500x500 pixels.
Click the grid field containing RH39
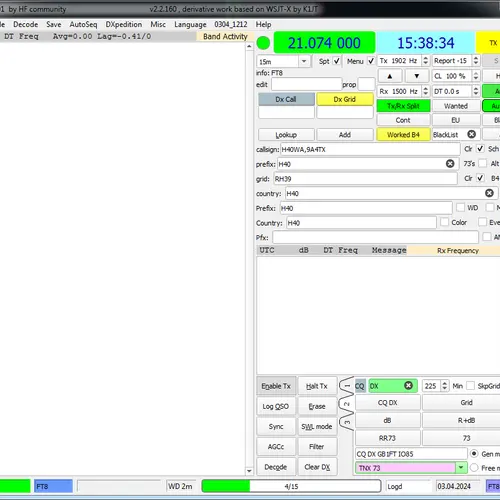pyautogui.click(x=365, y=179)
